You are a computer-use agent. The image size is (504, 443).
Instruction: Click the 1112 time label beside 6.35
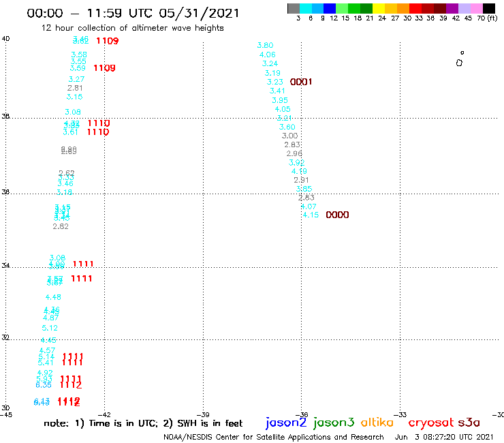(x=71, y=385)
